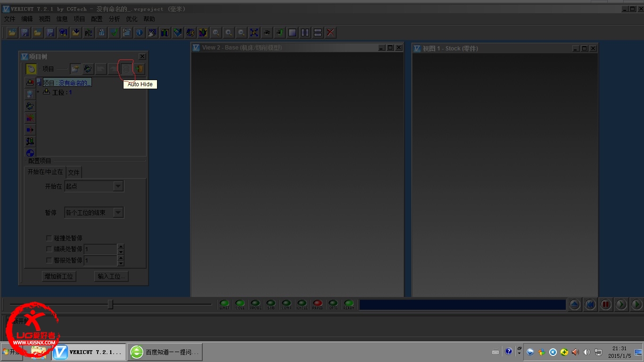Click the 输入工位... button
Image resolution: width=644 pixels, height=362 pixels.
tap(112, 276)
